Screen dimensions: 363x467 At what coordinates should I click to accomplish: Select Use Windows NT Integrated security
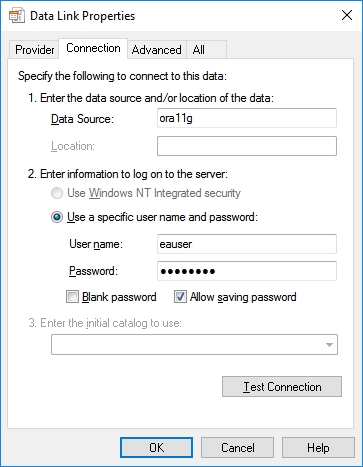pos(57,193)
